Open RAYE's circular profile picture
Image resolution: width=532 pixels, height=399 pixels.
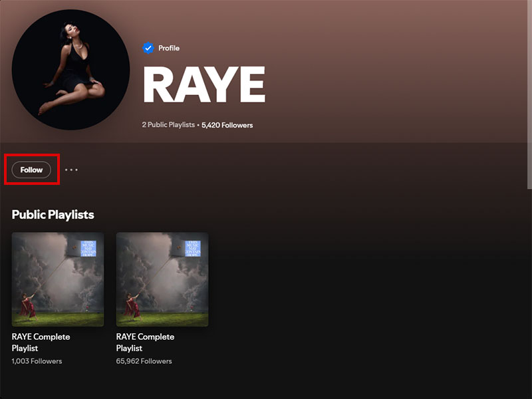(x=70, y=70)
